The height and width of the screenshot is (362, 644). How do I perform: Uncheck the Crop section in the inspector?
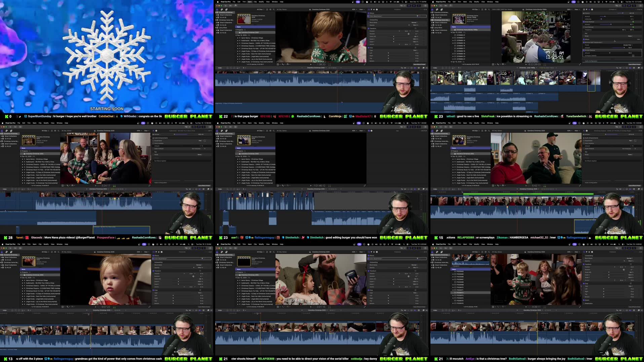point(369,48)
